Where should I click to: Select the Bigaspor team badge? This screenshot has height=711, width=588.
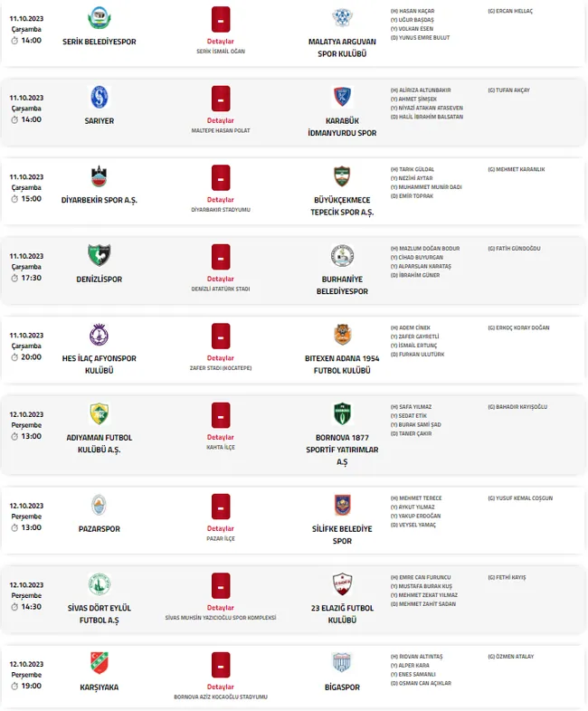[x=342, y=663]
